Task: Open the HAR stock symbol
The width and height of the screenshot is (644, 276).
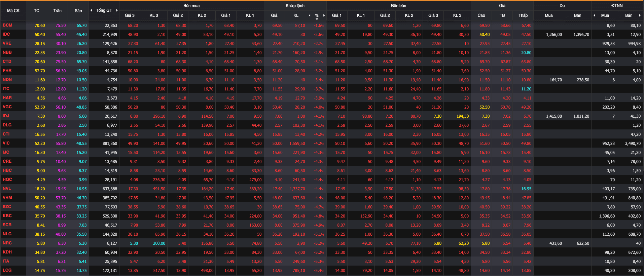Action: click(x=7, y=98)
